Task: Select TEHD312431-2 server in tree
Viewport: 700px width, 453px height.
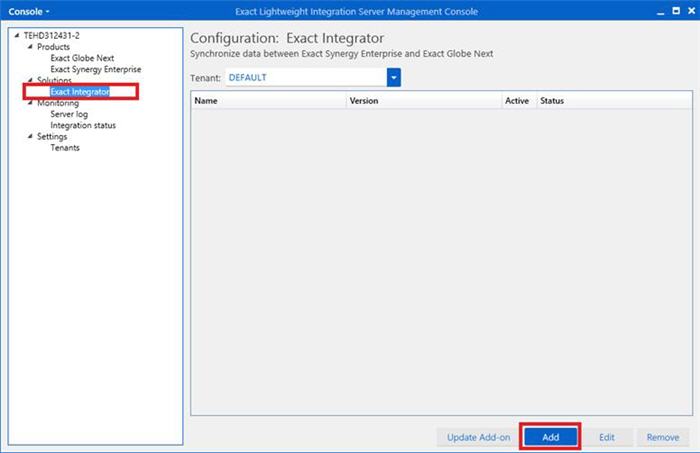Action: coord(51,35)
